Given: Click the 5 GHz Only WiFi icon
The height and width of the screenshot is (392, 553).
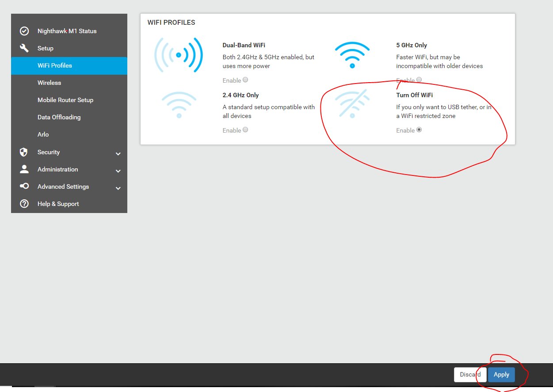Looking at the screenshot, I should [x=352, y=55].
